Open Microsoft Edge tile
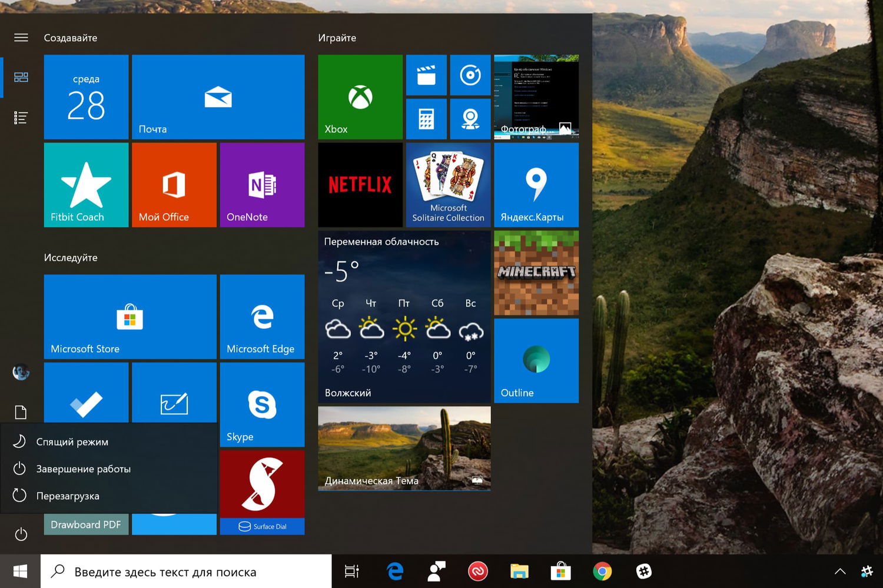Viewport: 883px width, 588px height. (x=262, y=317)
